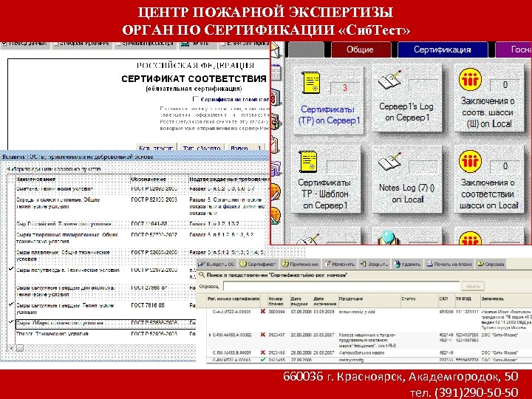The height and width of the screenshot is (399, 532).
Task: Open the Notes Log (7) on Local icon
Action: 390,162
